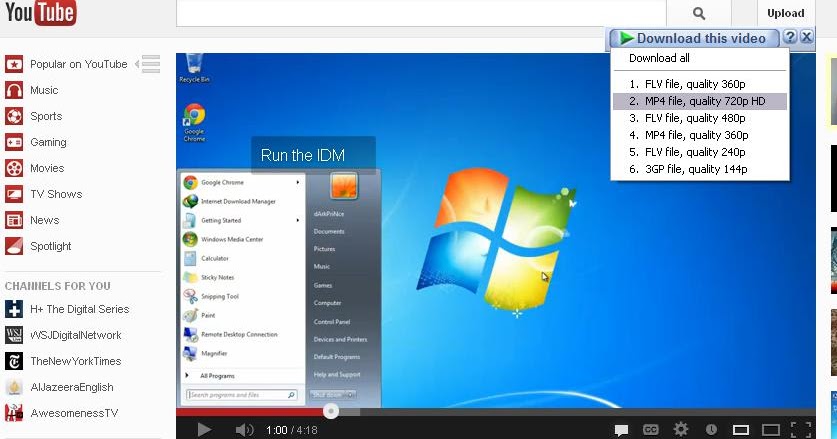Open WSJDigitalNetwork channel
This screenshot has height=439, width=837.
[x=76, y=335]
